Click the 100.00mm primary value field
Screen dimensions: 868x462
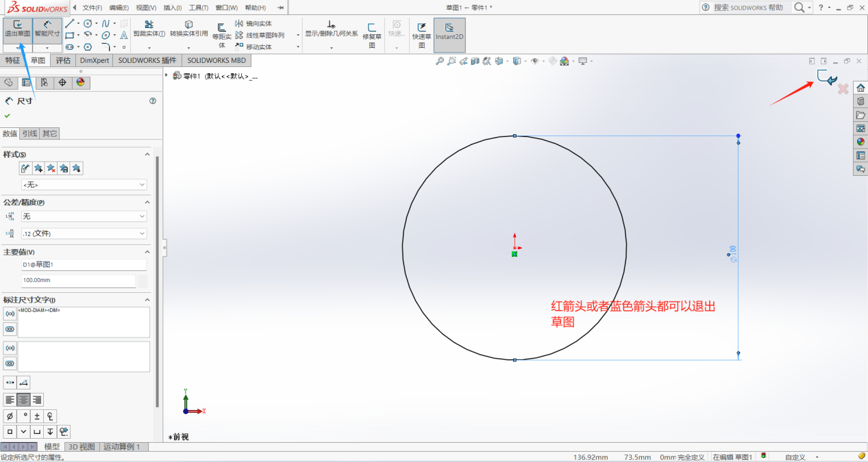click(78, 281)
